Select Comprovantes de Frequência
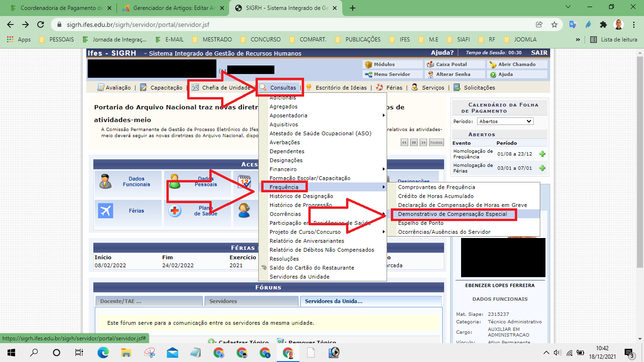The height and width of the screenshot is (362, 644). click(x=437, y=187)
